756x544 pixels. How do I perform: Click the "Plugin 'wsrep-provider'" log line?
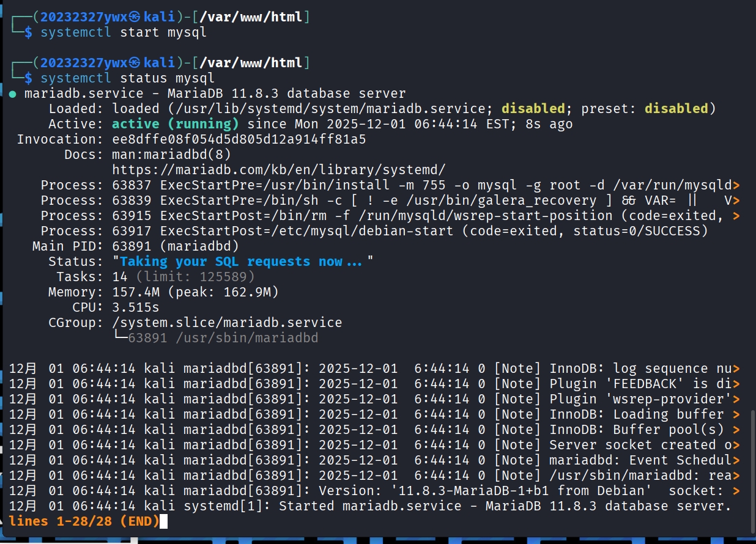tap(374, 399)
